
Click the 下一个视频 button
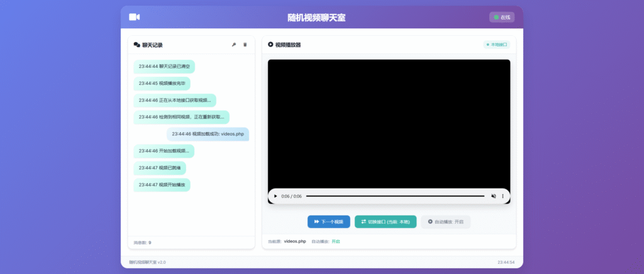click(328, 222)
